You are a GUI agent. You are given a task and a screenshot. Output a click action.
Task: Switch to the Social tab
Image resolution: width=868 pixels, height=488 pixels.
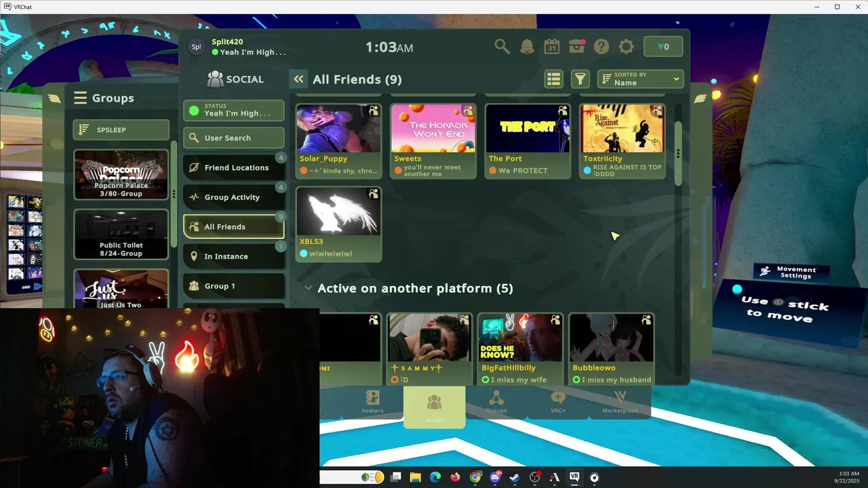pyautogui.click(x=434, y=407)
